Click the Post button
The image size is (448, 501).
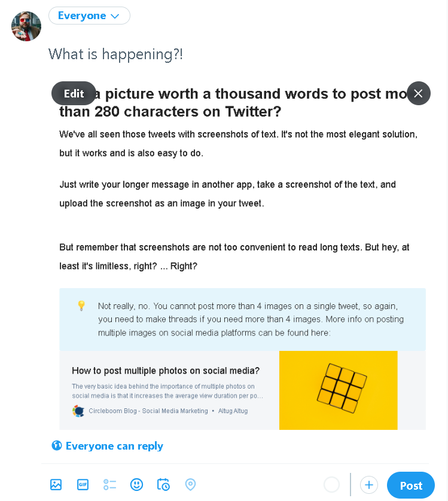point(411,485)
